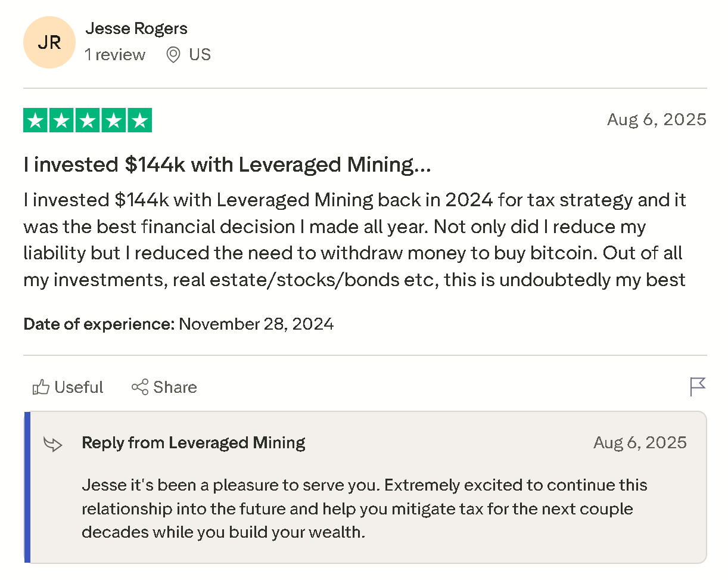The image size is (728, 580).
Task: Click the review body paragraph
Action: click(x=354, y=239)
